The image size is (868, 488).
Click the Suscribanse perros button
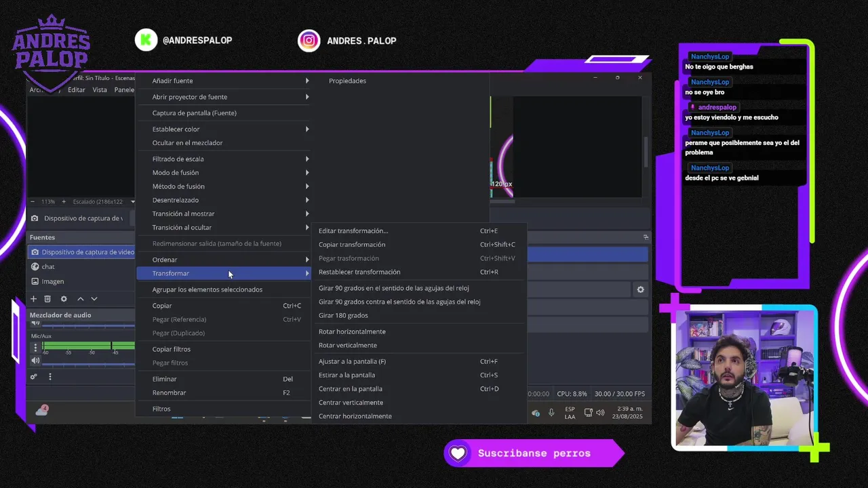click(534, 453)
